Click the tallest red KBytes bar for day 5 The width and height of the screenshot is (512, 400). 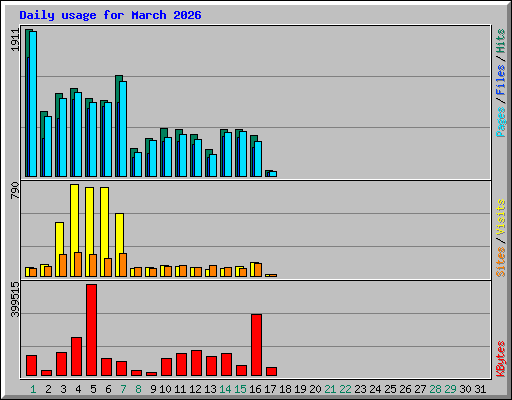coord(91,330)
